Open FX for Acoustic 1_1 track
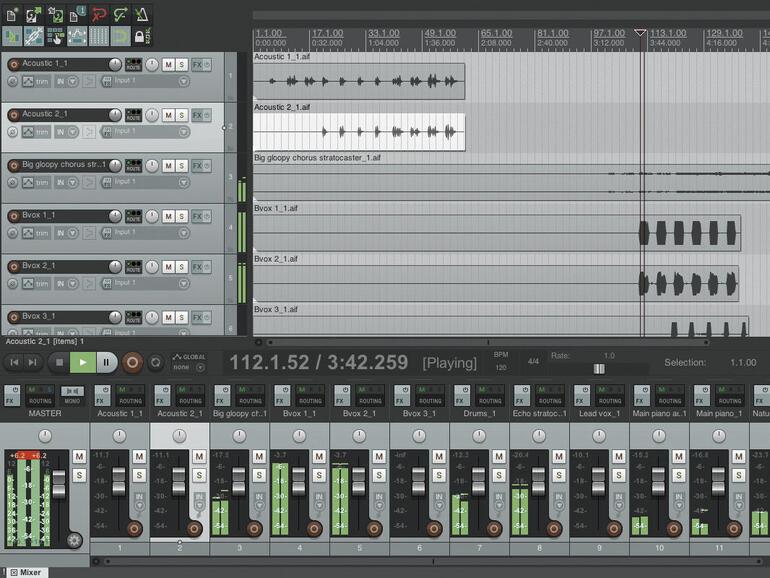Screen dimensions: 770x578 (x=198, y=64)
